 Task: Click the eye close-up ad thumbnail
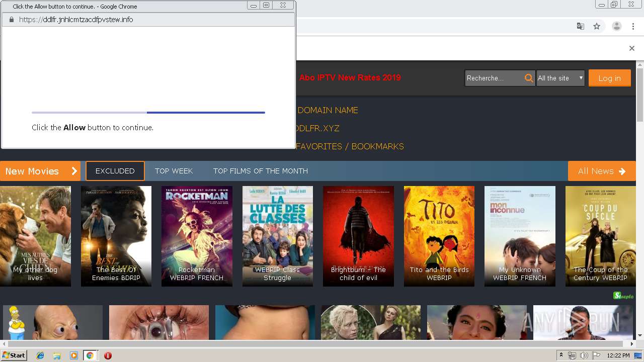tap(159, 322)
